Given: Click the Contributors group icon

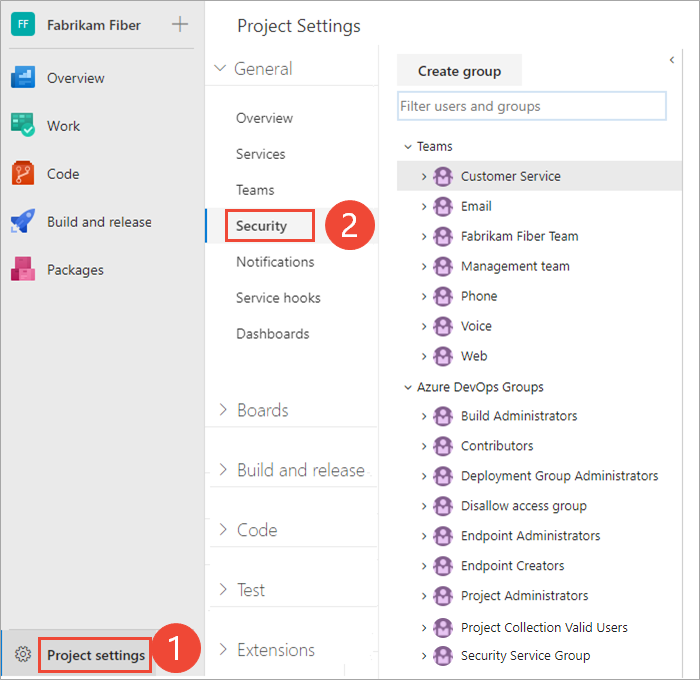Looking at the screenshot, I should [x=443, y=446].
